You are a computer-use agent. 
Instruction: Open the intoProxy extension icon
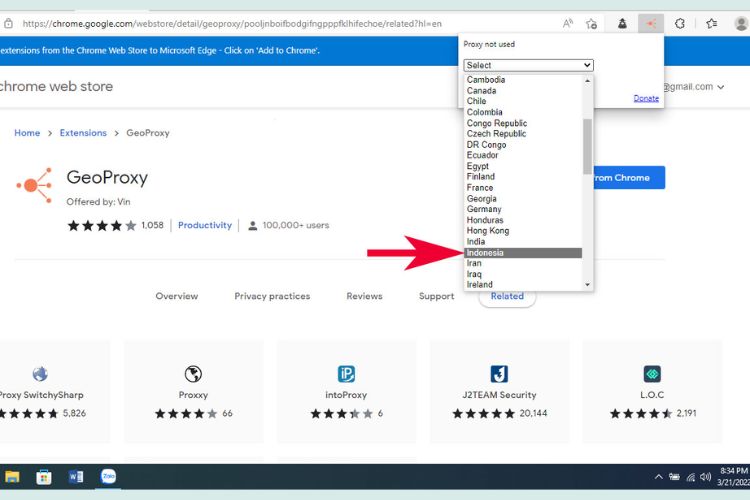[x=346, y=374]
